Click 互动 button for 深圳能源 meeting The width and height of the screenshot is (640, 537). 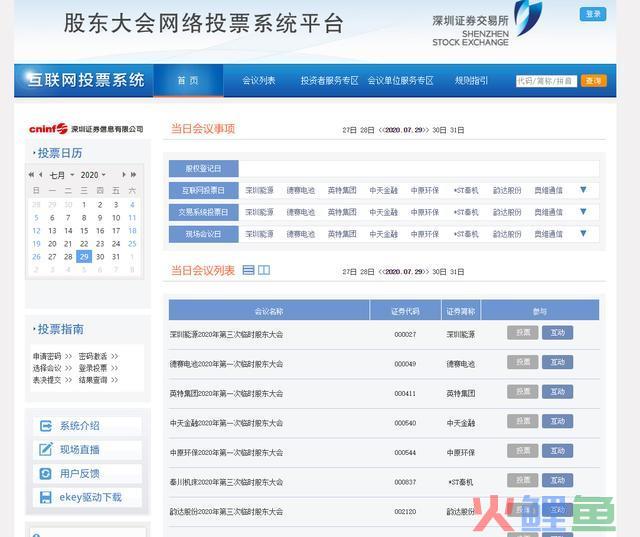coord(558,333)
